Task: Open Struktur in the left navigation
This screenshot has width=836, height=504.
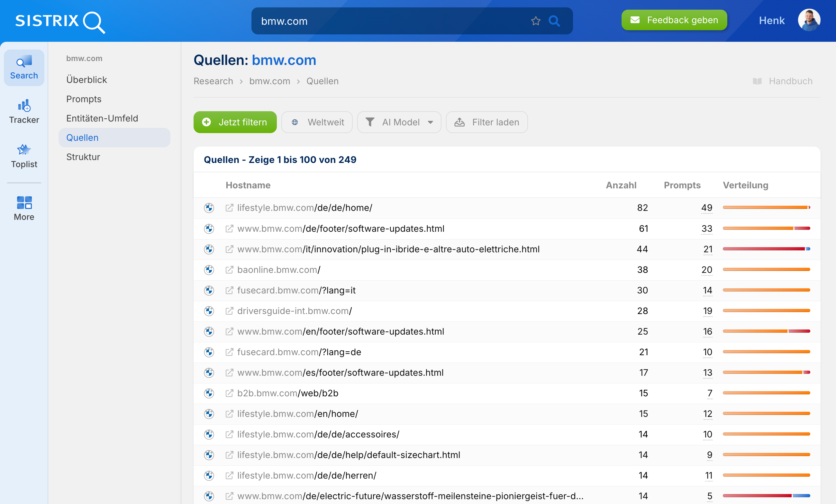Action: pyautogui.click(x=83, y=157)
